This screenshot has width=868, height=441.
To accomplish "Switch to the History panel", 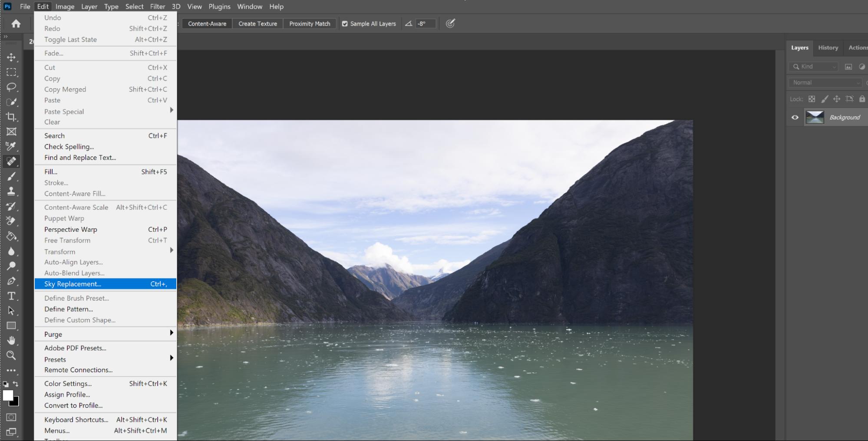I will (828, 48).
